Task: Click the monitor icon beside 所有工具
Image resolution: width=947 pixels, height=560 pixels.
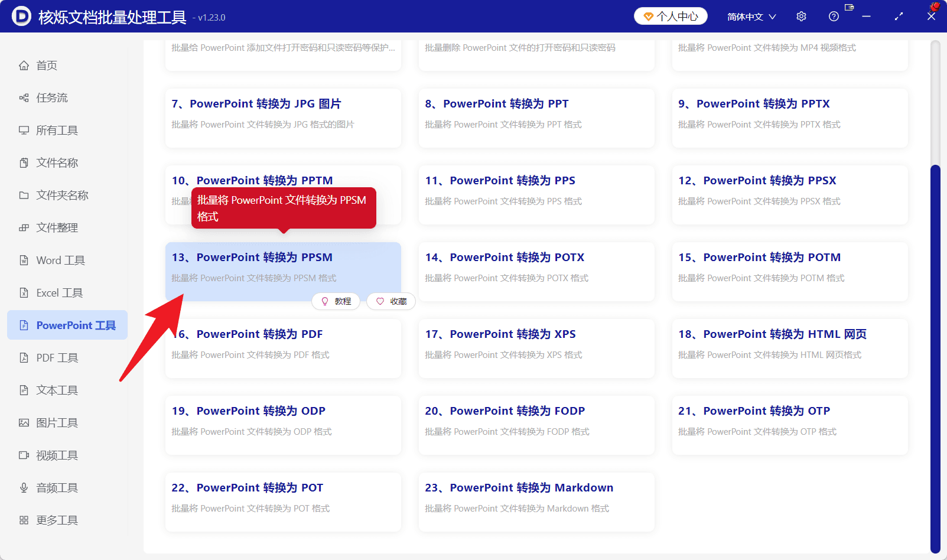Action: (24, 131)
